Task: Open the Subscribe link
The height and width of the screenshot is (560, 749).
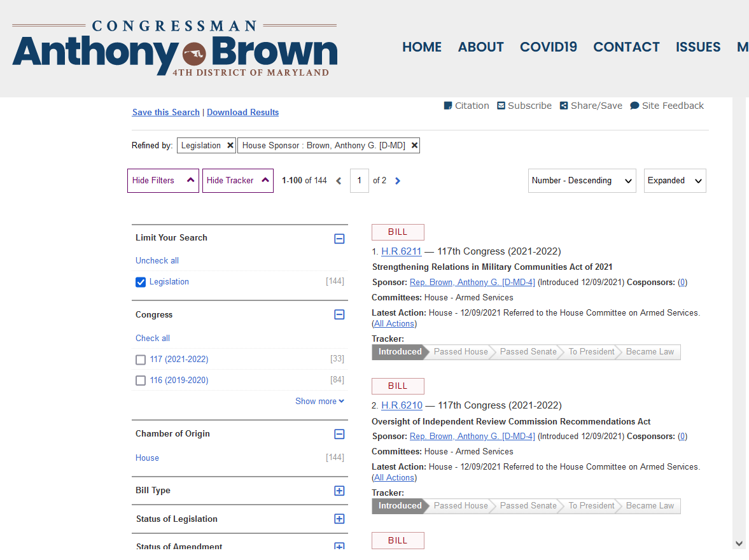Action: tap(529, 106)
